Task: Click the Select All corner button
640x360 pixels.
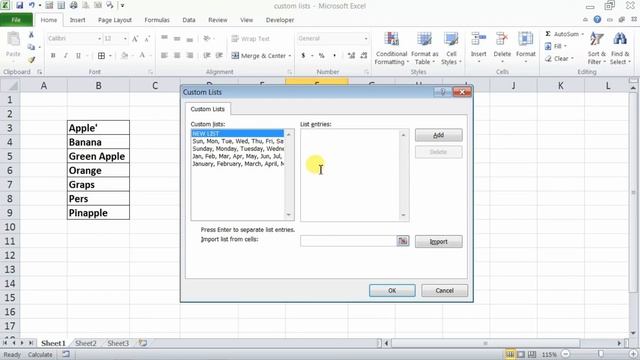Action: (x=10, y=86)
